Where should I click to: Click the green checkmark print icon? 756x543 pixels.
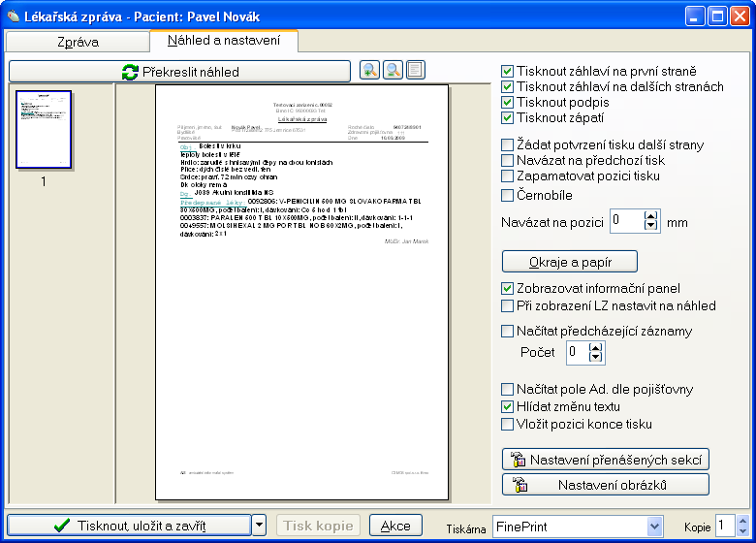click(62, 526)
